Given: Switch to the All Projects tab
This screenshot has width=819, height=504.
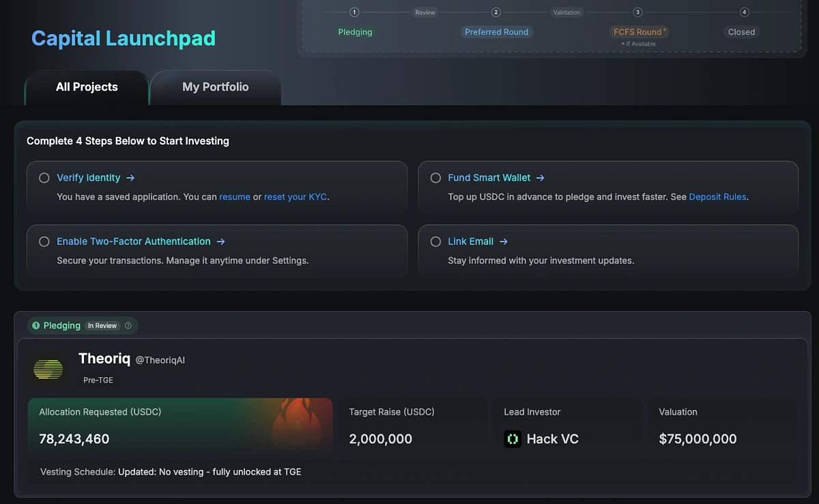Looking at the screenshot, I should click(87, 87).
